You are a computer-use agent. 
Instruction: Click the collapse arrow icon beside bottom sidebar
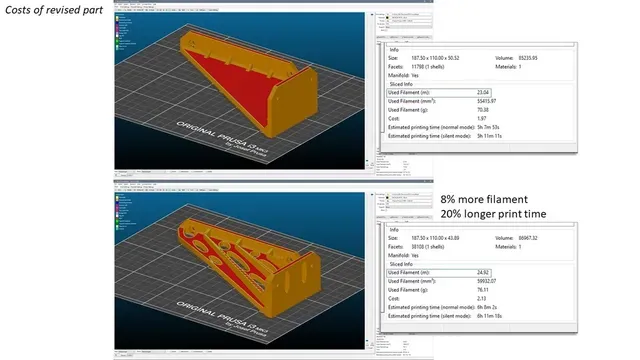click(372, 194)
